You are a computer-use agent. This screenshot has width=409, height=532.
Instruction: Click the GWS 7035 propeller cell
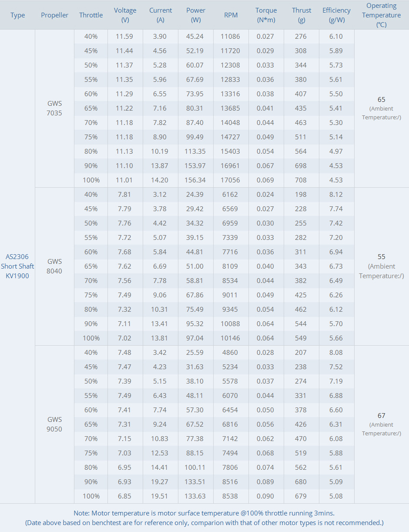point(54,108)
